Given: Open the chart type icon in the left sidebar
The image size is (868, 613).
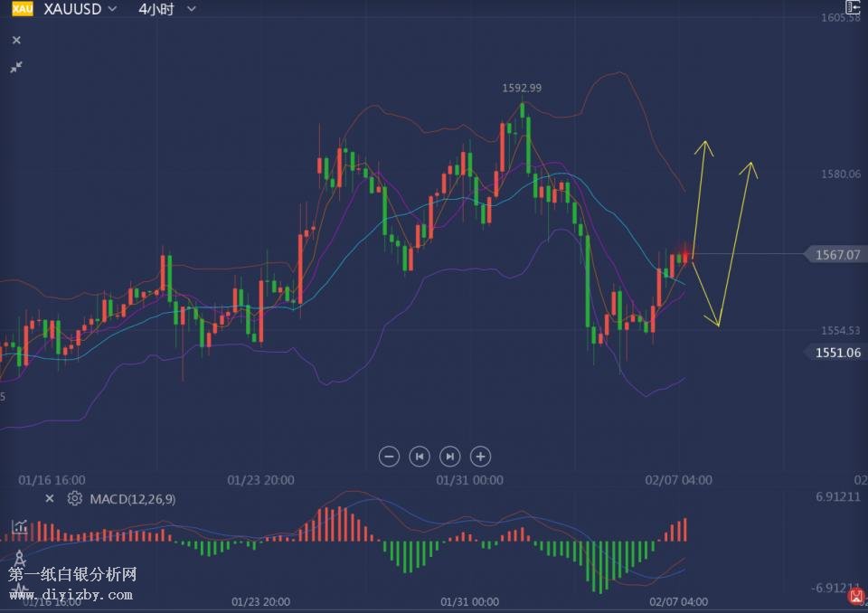Looking at the screenshot, I should [19, 527].
